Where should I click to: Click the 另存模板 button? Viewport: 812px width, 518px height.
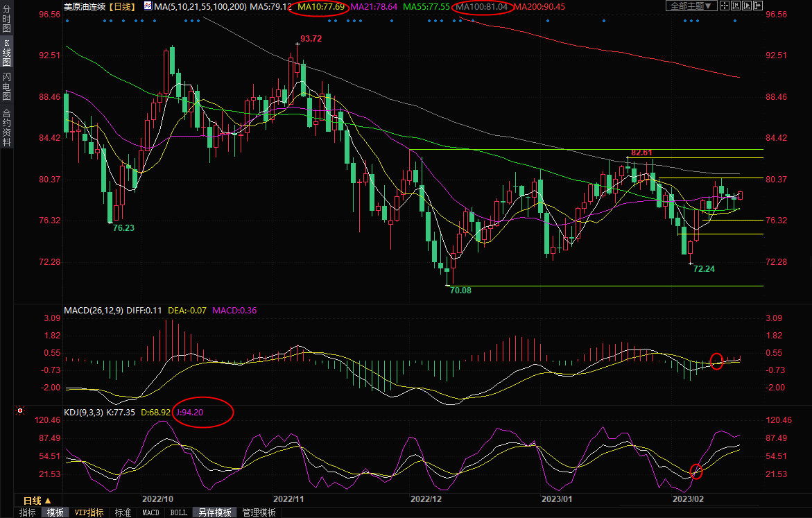click(x=214, y=512)
